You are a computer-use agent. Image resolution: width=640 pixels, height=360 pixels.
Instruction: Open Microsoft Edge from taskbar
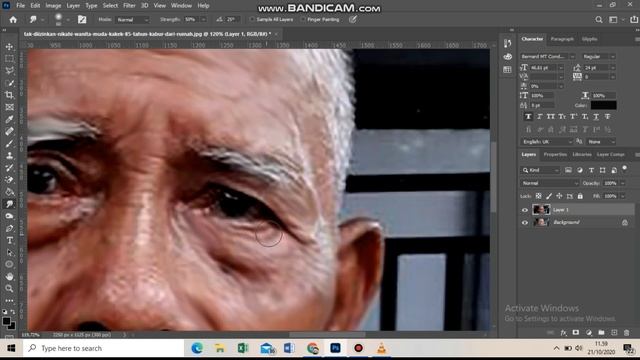click(197, 348)
